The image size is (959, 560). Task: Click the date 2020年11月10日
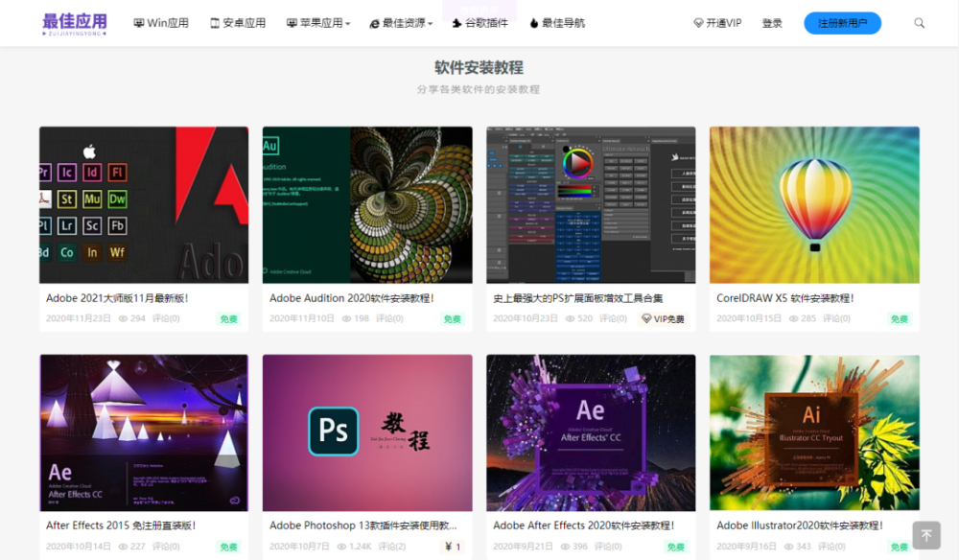pos(302,318)
